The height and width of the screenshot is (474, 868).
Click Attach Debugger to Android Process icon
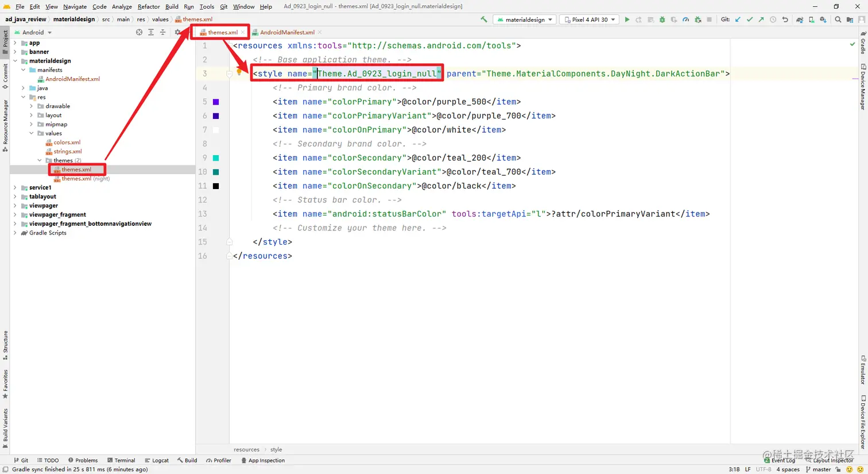[698, 20]
